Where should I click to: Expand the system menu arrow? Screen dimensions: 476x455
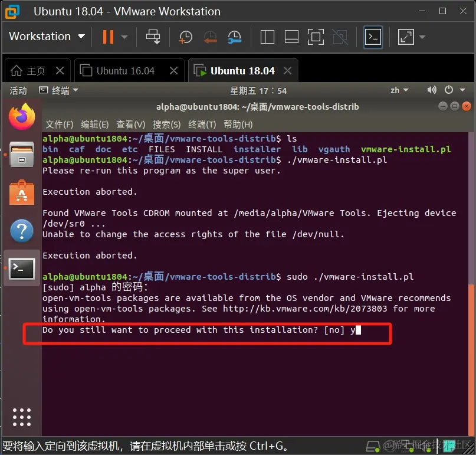462,90
